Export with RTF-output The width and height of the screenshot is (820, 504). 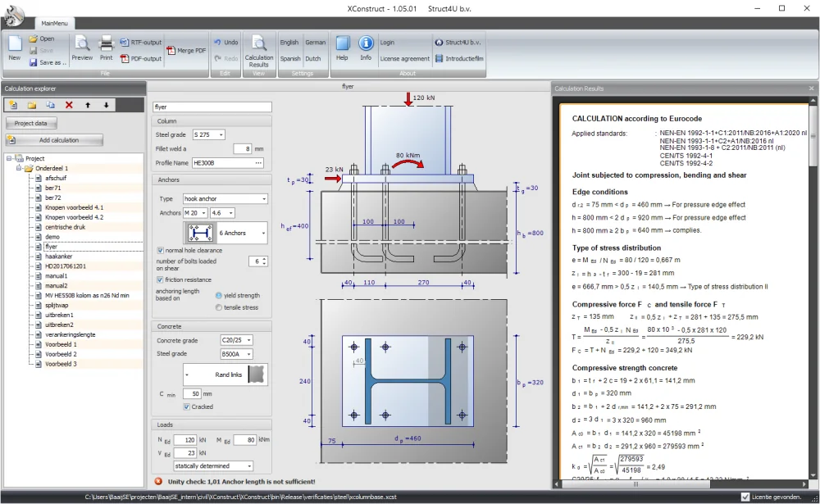click(141, 43)
